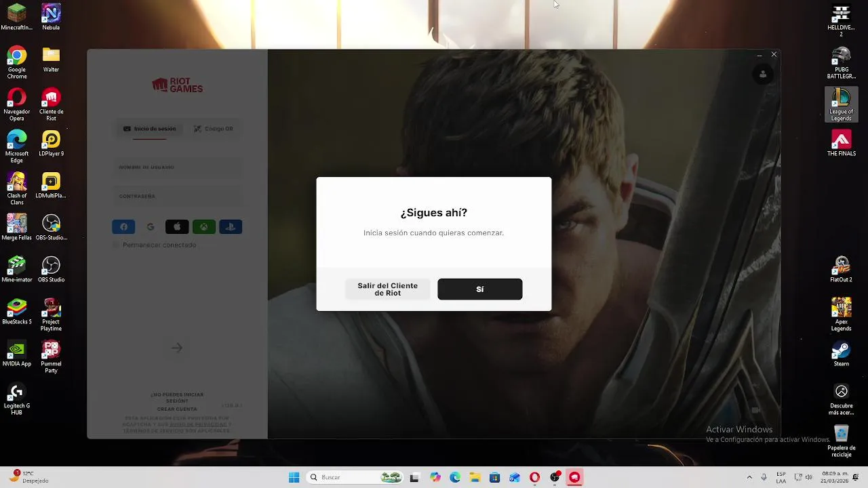
Task: Switch to the Inicio de sesión tab
Action: 149,129
